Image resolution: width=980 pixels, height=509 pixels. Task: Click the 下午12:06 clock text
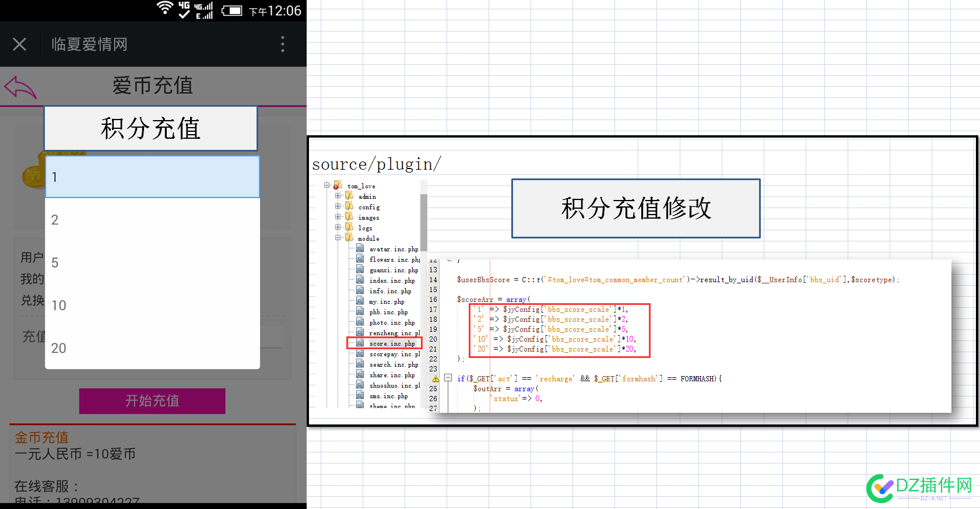pyautogui.click(x=275, y=11)
